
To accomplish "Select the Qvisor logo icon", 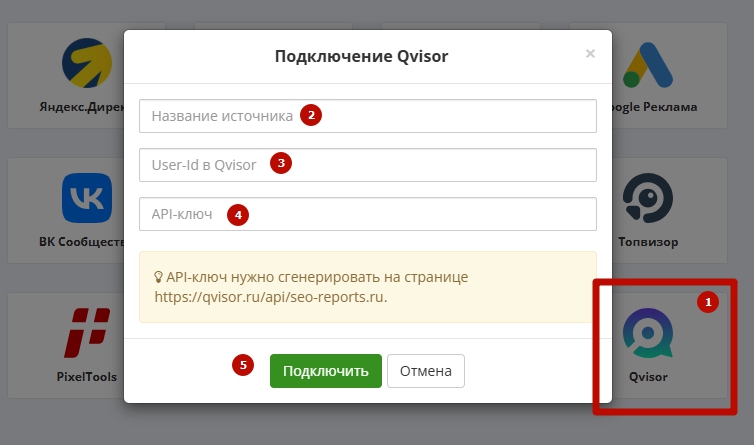I will tap(648, 333).
